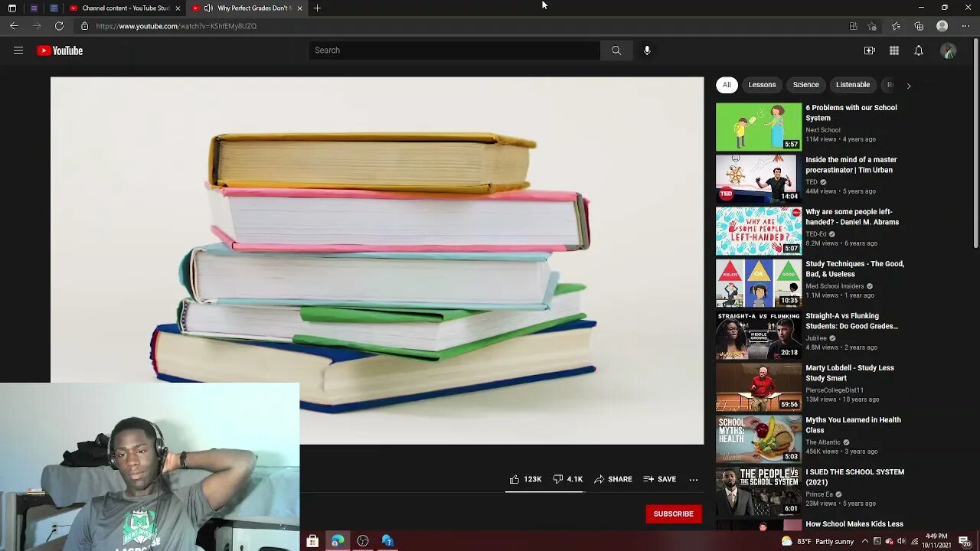This screenshot has height=551, width=980.
Task: Open the Windows notification center
Action: pyautogui.click(x=965, y=541)
